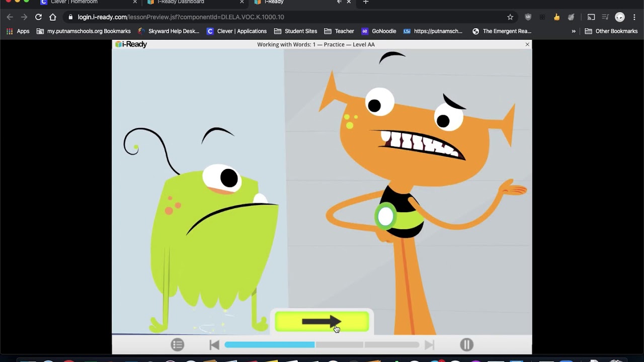Close the i-Ready lesson preview window
Viewport: 644px width, 362px height.
coord(527,44)
